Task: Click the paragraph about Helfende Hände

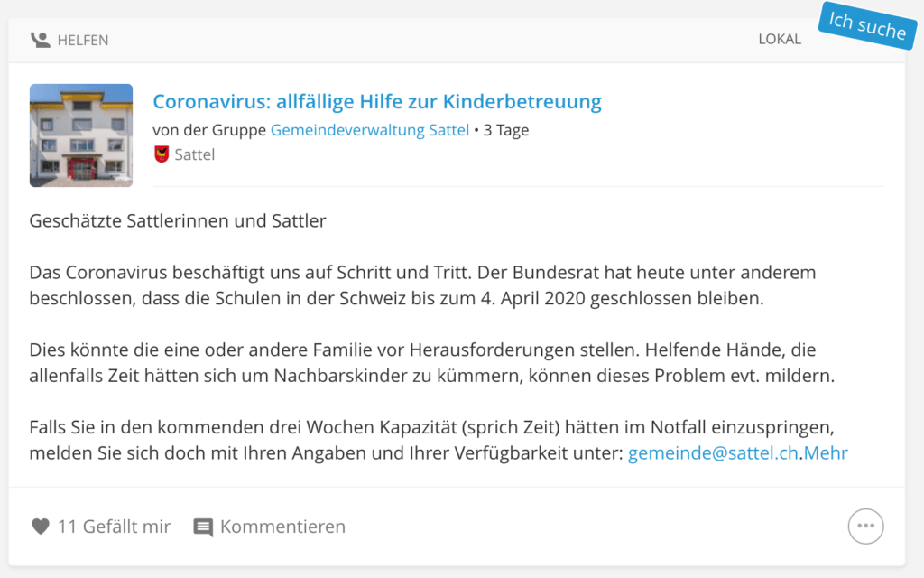Action: tap(432, 363)
